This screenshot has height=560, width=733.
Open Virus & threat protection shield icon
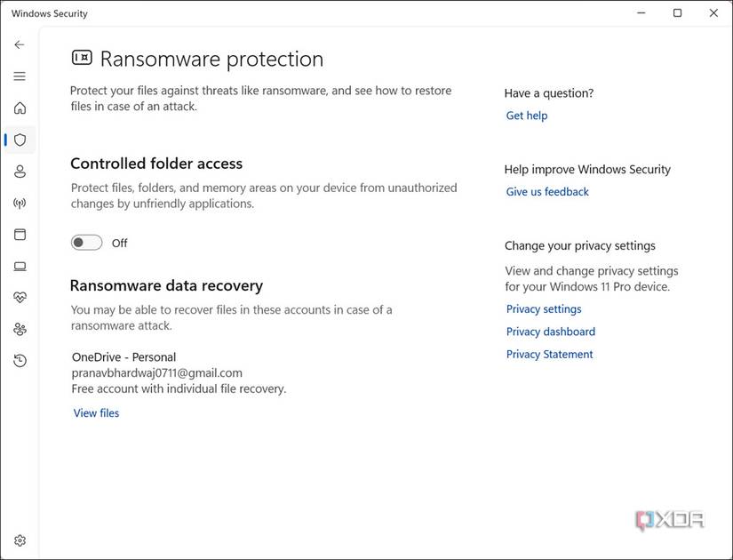[20, 140]
